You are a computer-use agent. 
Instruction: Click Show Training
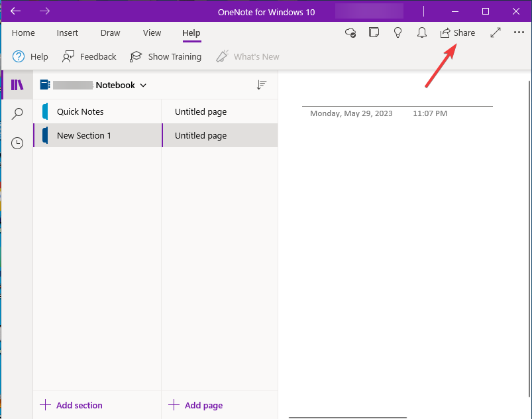tap(166, 56)
